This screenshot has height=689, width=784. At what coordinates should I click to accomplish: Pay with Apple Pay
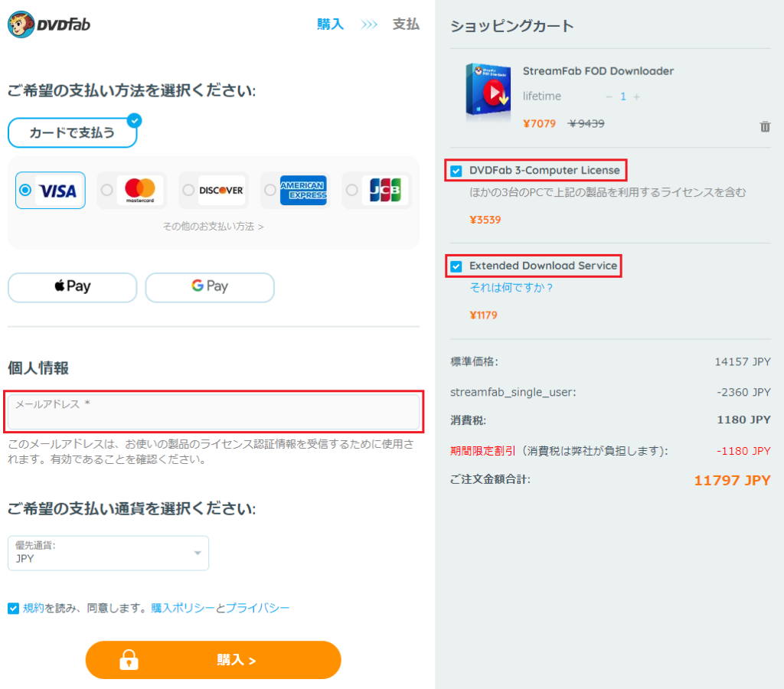[x=73, y=287]
